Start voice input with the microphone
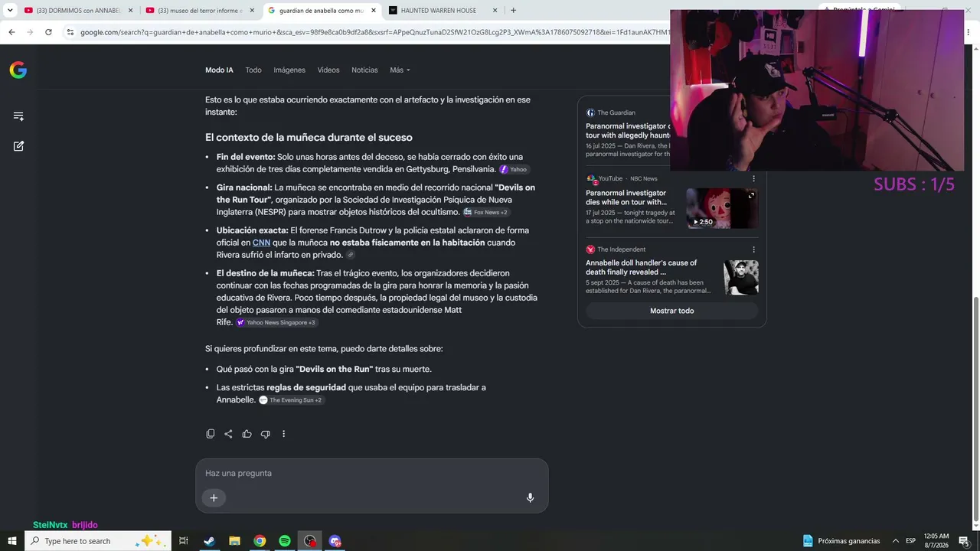This screenshot has height=551, width=980. (530, 498)
